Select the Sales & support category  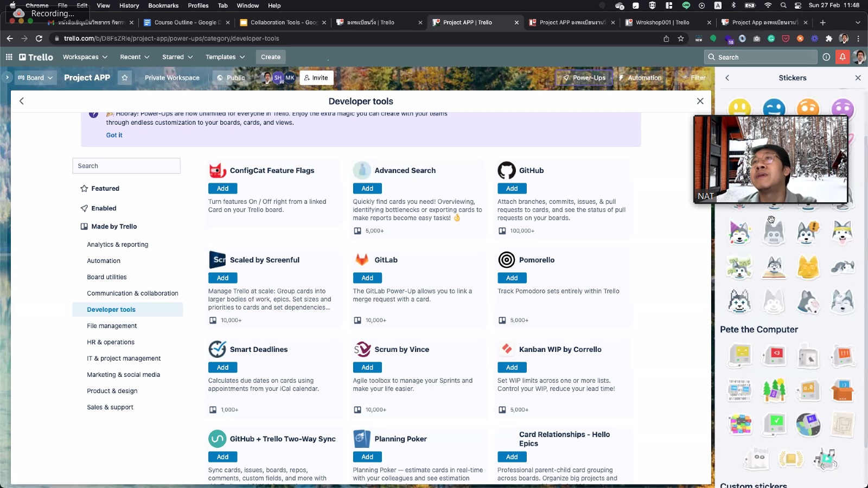click(110, 407)
